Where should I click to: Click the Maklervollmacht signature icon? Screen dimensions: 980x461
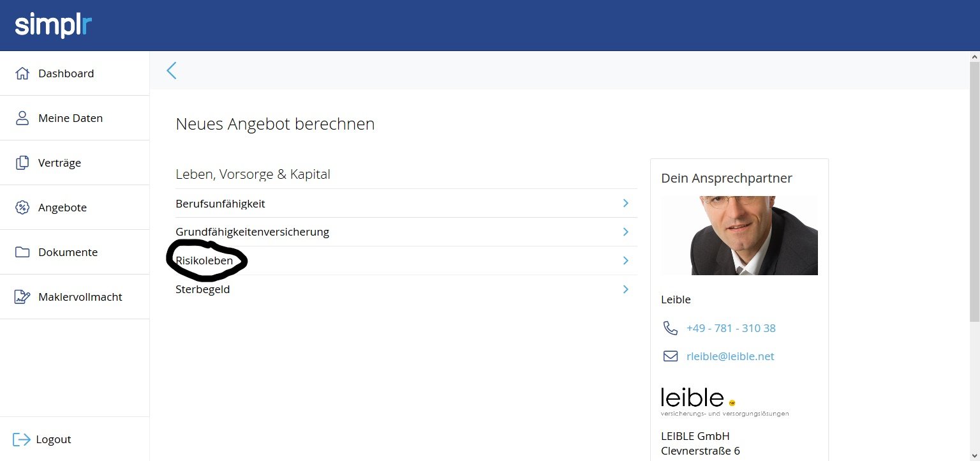[x=22, y=297]
